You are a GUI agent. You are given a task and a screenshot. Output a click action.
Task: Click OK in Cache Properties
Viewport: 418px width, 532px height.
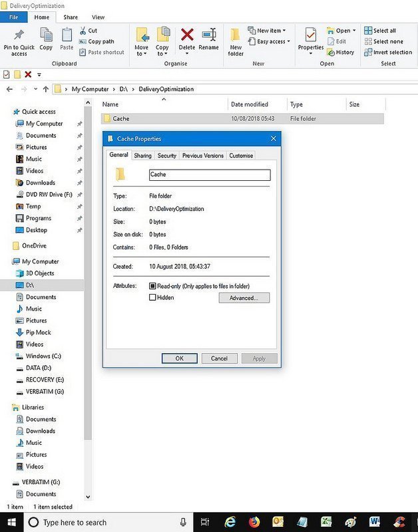pos(179,358)
